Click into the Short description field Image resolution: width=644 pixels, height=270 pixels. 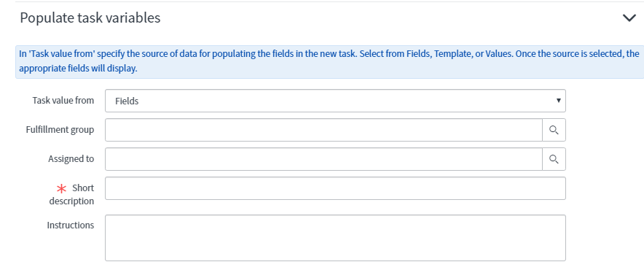tap(335, 188)
